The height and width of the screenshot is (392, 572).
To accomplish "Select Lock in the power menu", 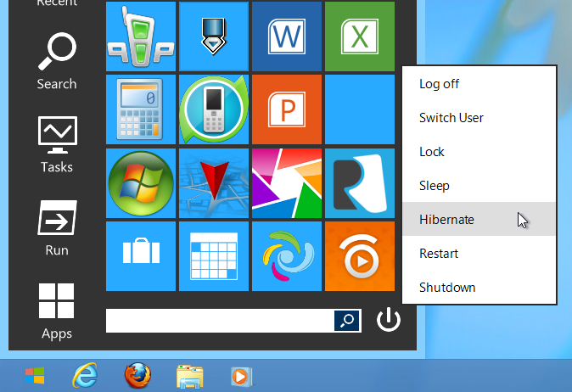I will coord(479,152).
